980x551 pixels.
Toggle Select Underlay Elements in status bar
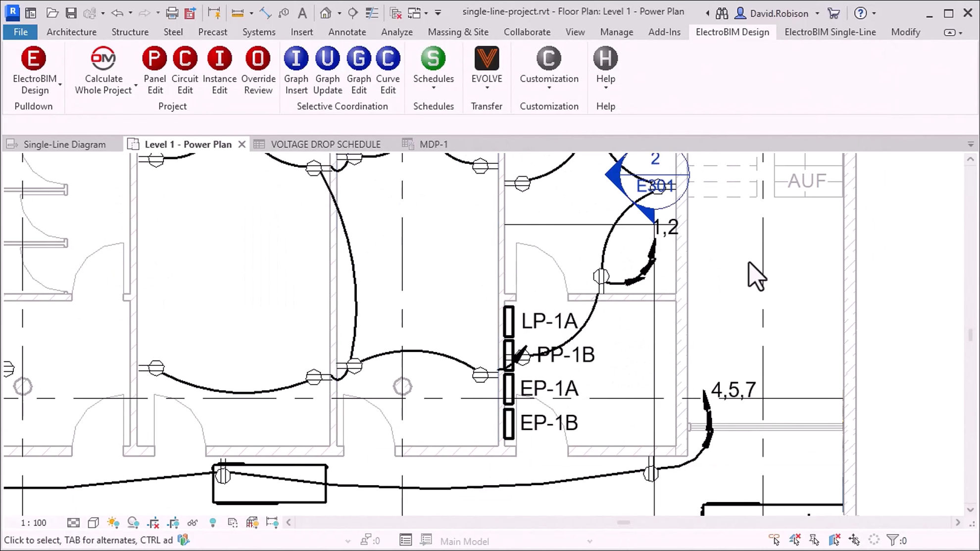(x=795, y=540)
